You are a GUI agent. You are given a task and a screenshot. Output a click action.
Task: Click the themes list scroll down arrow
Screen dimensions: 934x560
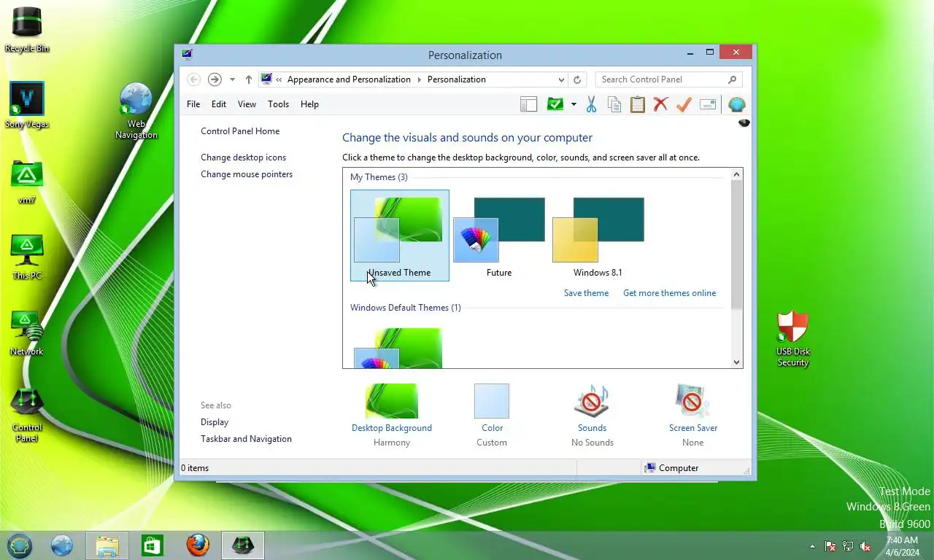pos(736,362)
